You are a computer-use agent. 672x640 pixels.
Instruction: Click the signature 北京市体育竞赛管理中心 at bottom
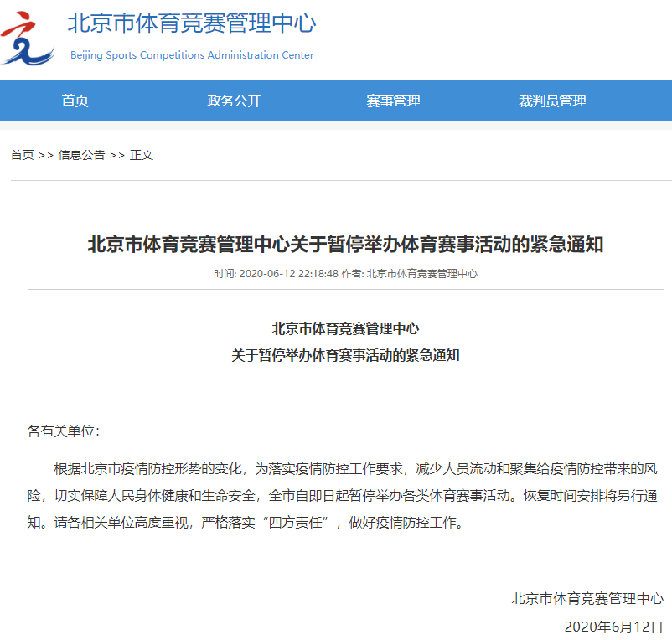pyautogui.click(x=587, y=598)
